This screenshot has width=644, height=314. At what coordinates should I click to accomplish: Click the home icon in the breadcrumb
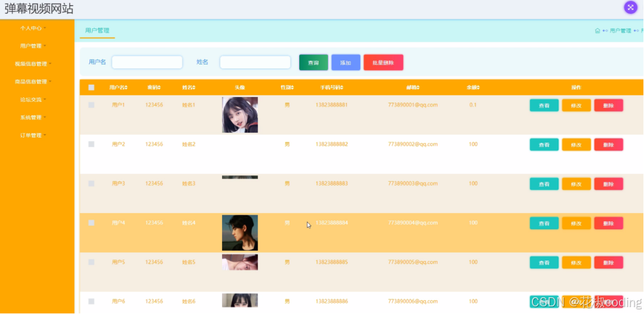click(598, 31)
